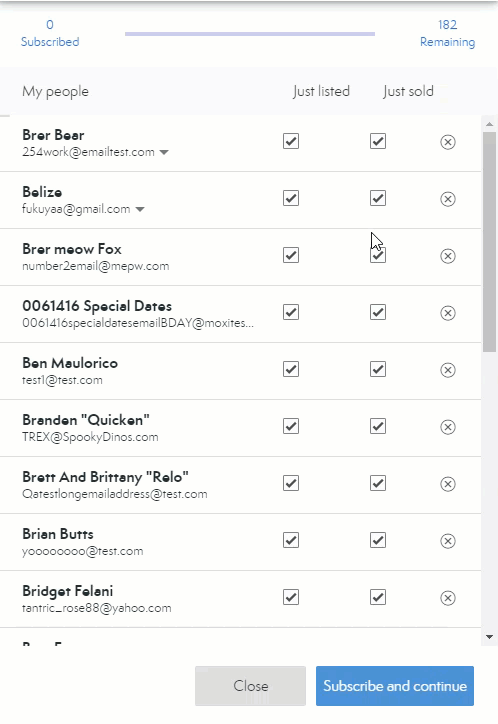Remove Ben Maulorico using circled X

[448, 370]
